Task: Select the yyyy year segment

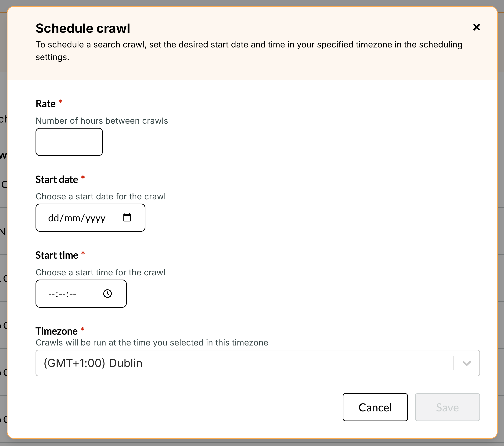Action: tap(95, 218)
